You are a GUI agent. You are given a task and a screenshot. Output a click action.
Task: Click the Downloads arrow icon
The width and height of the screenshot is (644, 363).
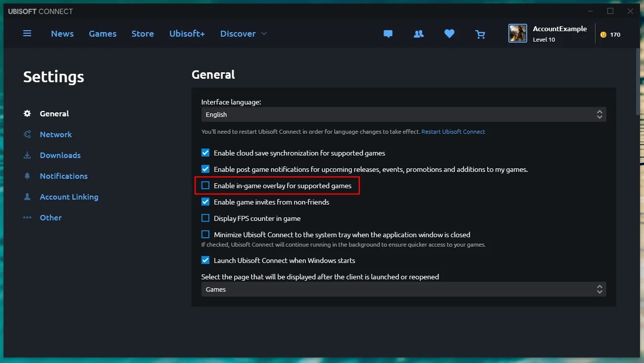click(27, 155)
